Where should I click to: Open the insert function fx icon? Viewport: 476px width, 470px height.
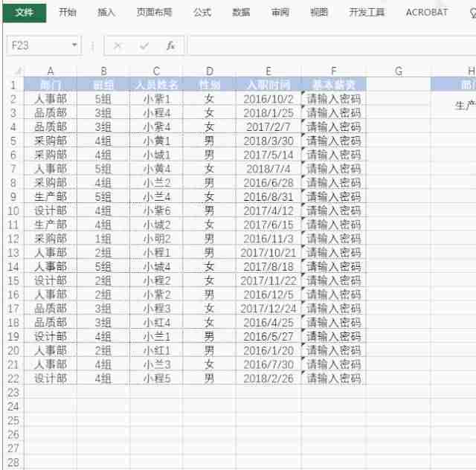[170, 46]
